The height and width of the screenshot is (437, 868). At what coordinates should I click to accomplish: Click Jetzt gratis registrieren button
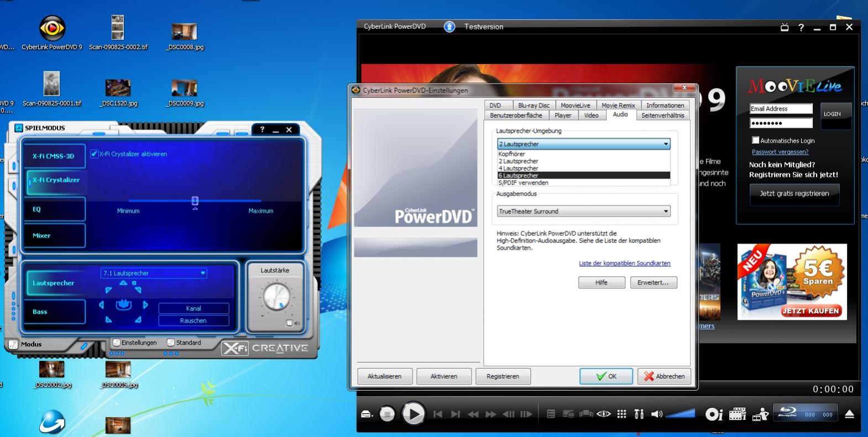pyautogui.click(x=794, y=193)
